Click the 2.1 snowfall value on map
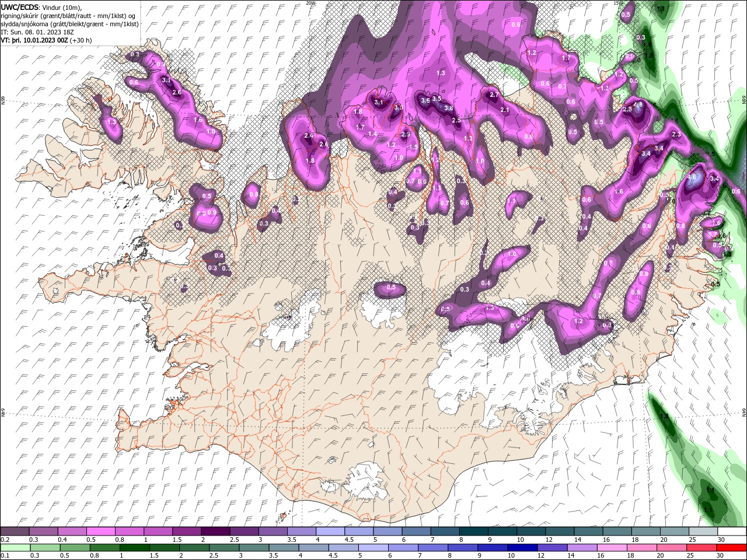747x560 pixels. click(505, 110)
